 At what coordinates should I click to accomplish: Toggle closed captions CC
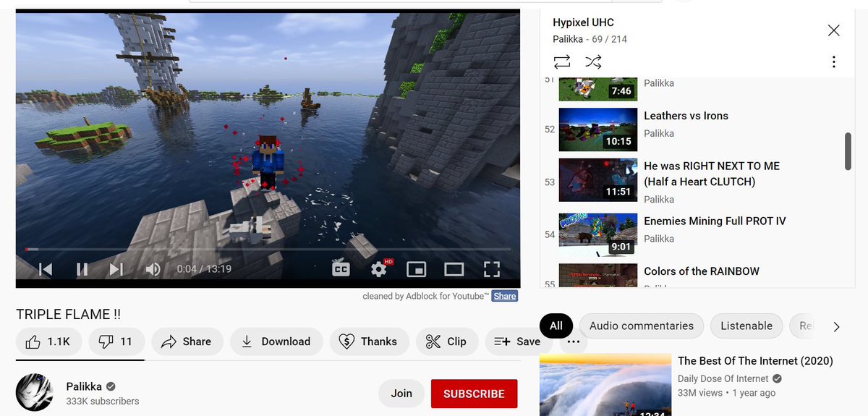click(341, 269)
